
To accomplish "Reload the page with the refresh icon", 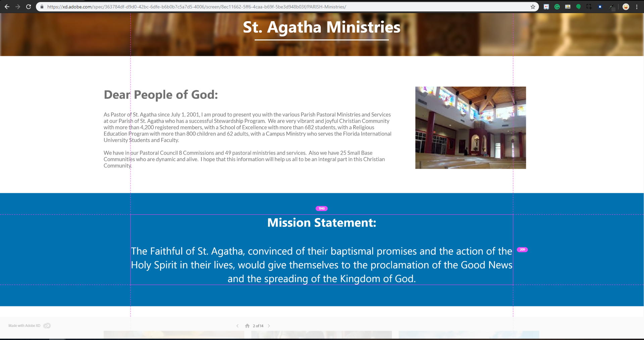I will 29,7.
